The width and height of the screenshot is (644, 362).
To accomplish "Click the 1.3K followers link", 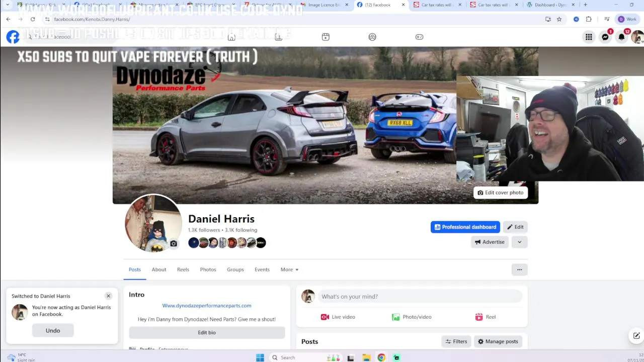I will pyautogui.click(x=204, y=230).
